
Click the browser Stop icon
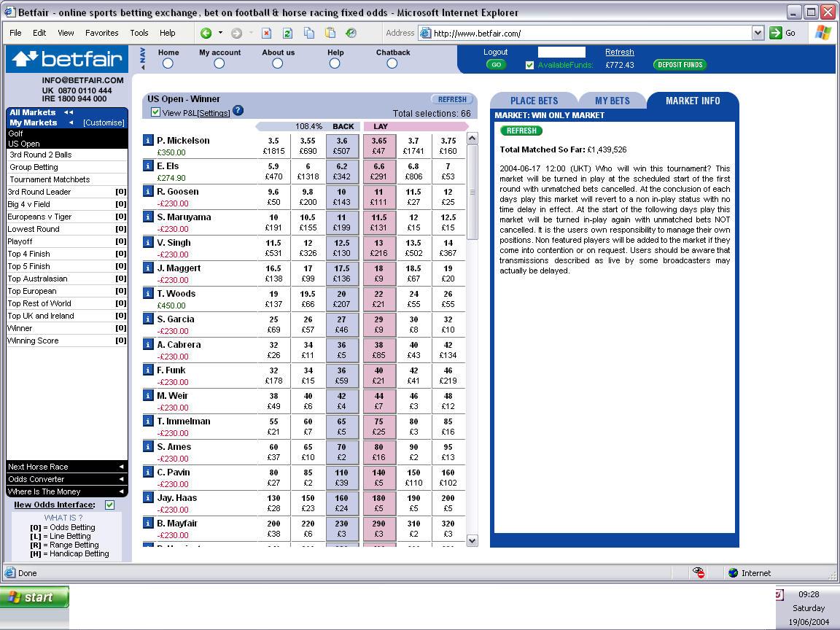[266, 33]
